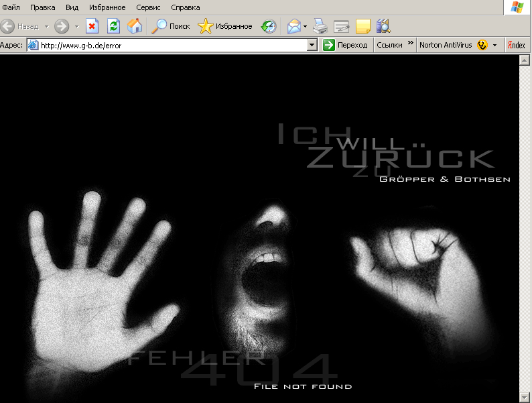Screen dimensions: 532x403
Task: Click the Stop loading icon
Action: tap(92, 26)
